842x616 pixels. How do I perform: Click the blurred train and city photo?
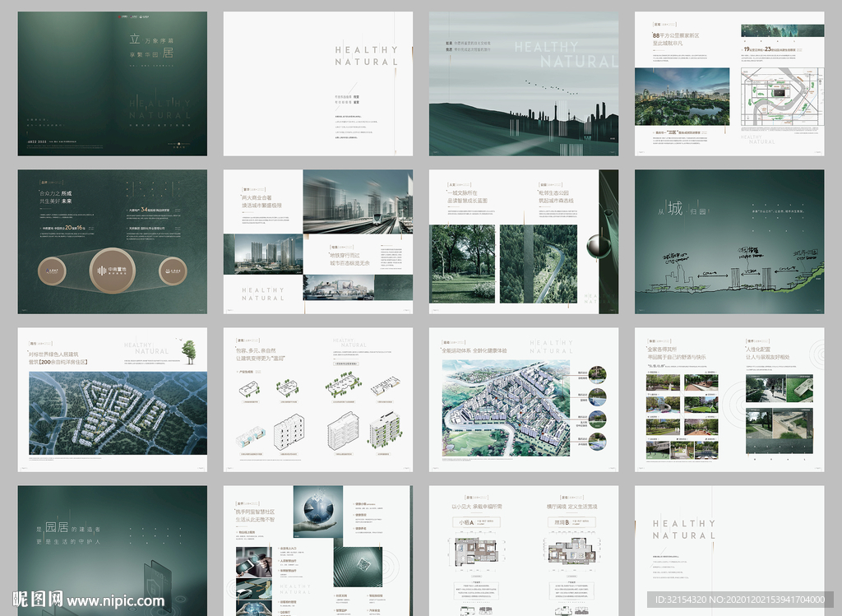pyautogui.click(x=359, y=201)
